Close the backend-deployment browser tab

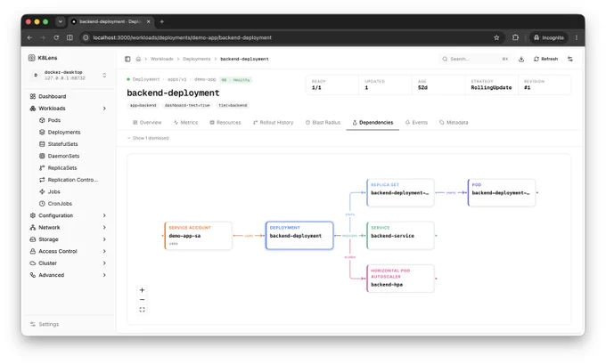(149, 22)
